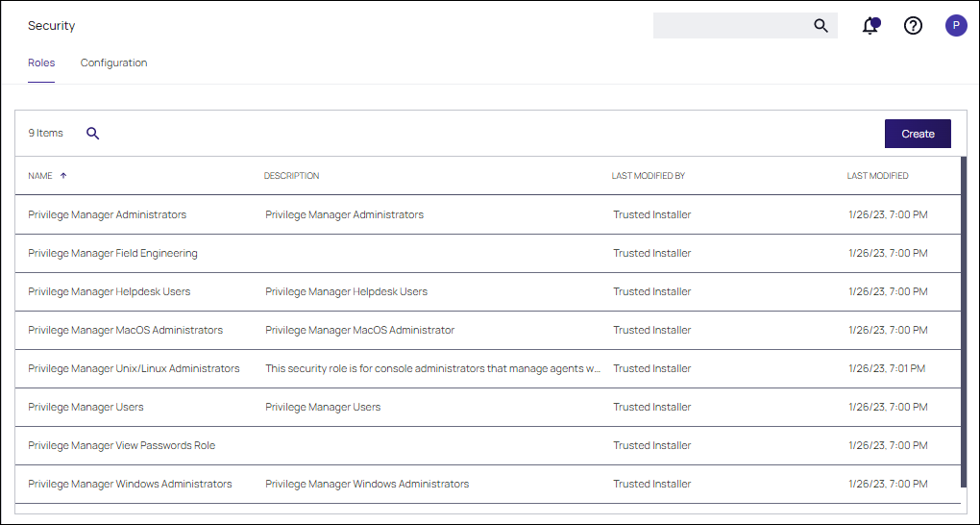
Task: Open Privilege Manager Field Engineering role
Action: tap(112, 253)
